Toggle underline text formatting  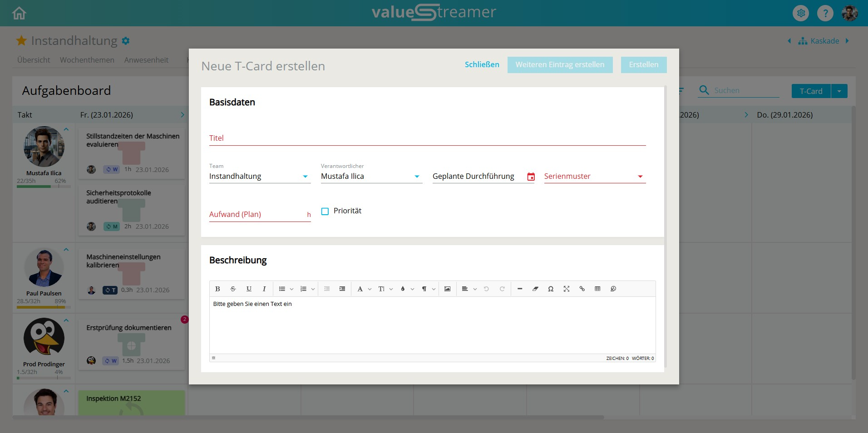[249, 289]
